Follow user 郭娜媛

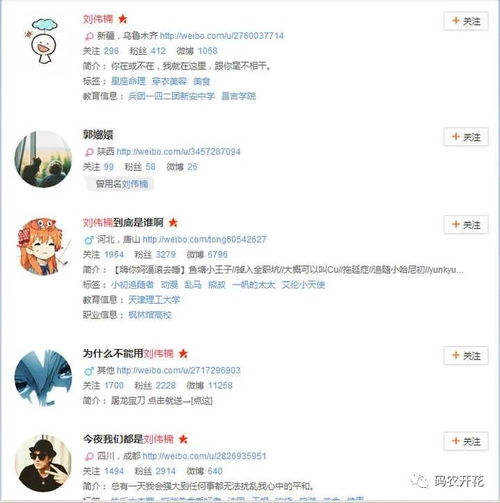click(x=466, y=137)
